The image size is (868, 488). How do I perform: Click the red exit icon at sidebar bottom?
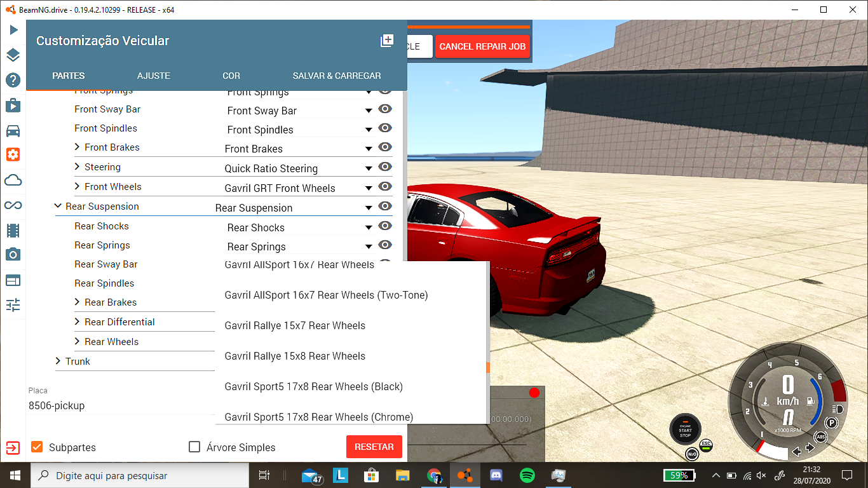pos(13,448)
